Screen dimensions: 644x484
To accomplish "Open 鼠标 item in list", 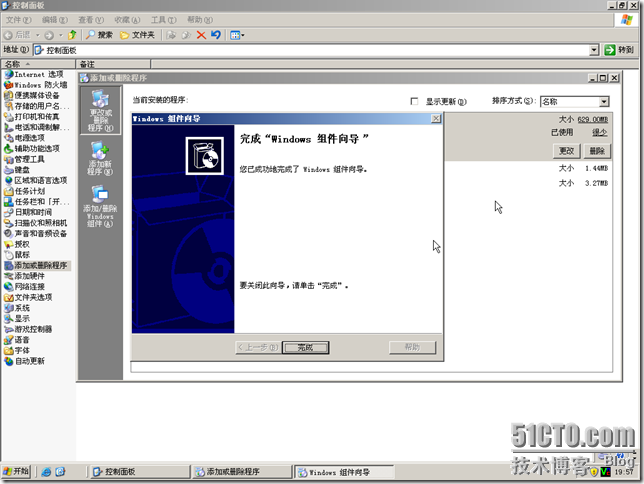I will 17,255.
